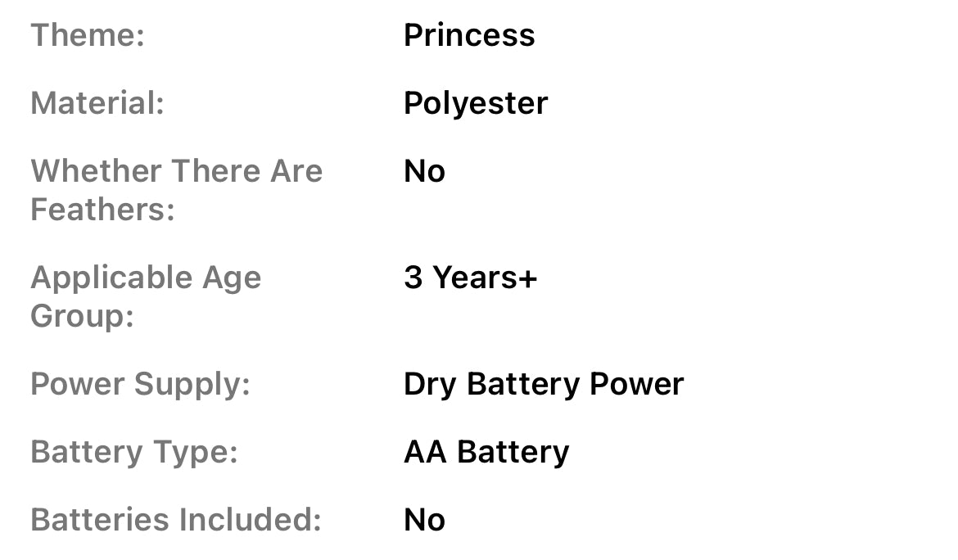Select the 'No' value for Batteries Included
Image resolution: width=958 pixels, height=560 pixels.
point(424,520)
